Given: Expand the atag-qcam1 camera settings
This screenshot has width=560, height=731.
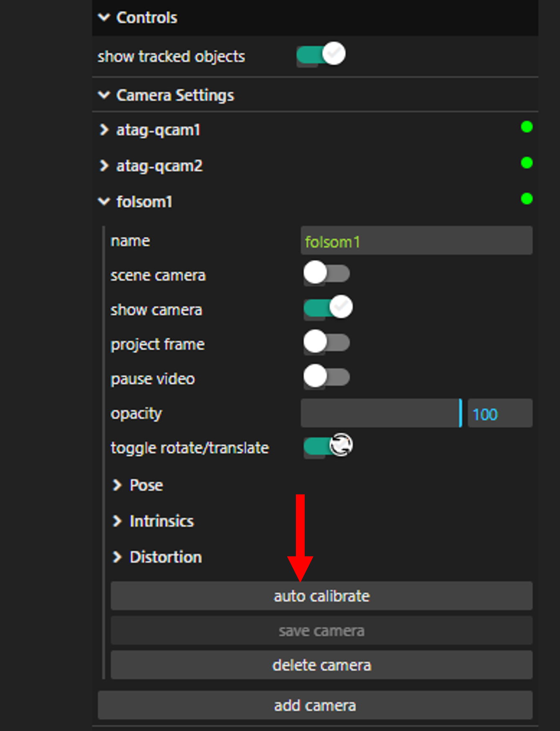Looking at the screenshot, I should [x=104, y=130].
